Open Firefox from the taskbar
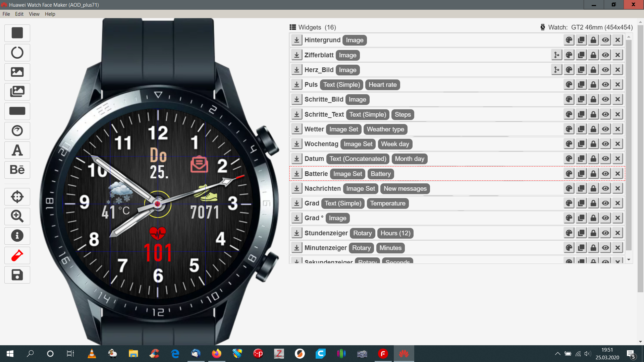The height and width of the screenshot is (362, 644). [217, 353]
